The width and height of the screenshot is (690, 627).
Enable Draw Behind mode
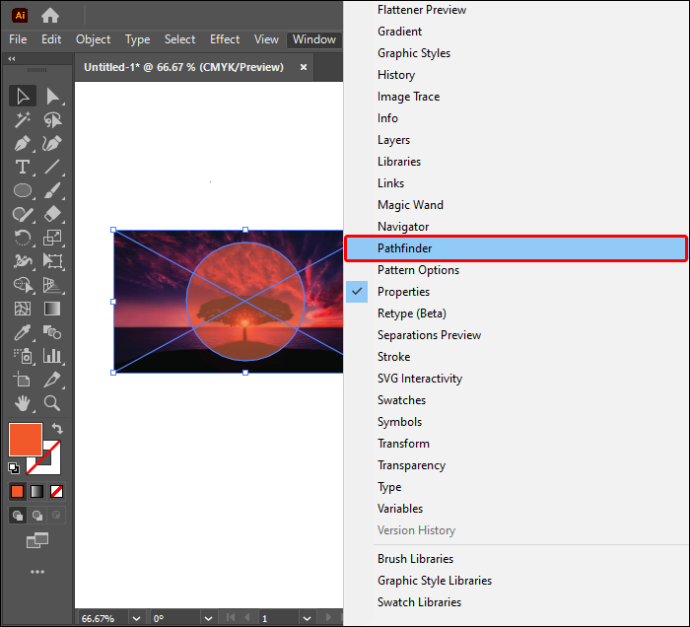click(x=37, y=515)
